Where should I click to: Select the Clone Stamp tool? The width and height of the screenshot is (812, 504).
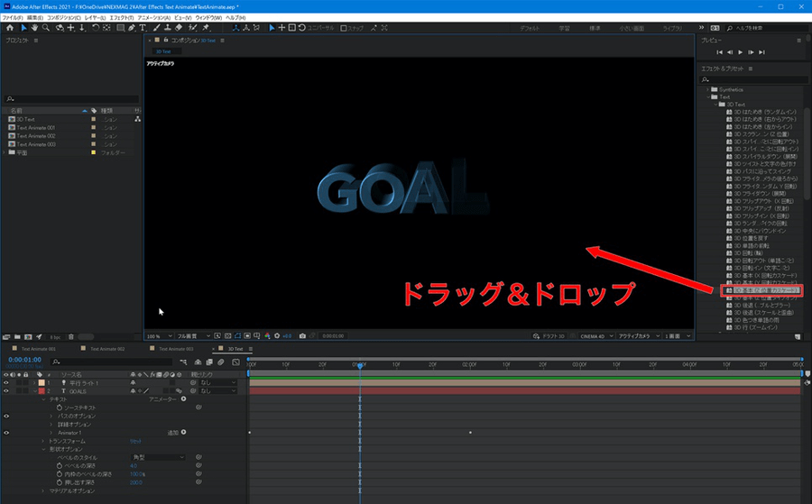point(167,27)
